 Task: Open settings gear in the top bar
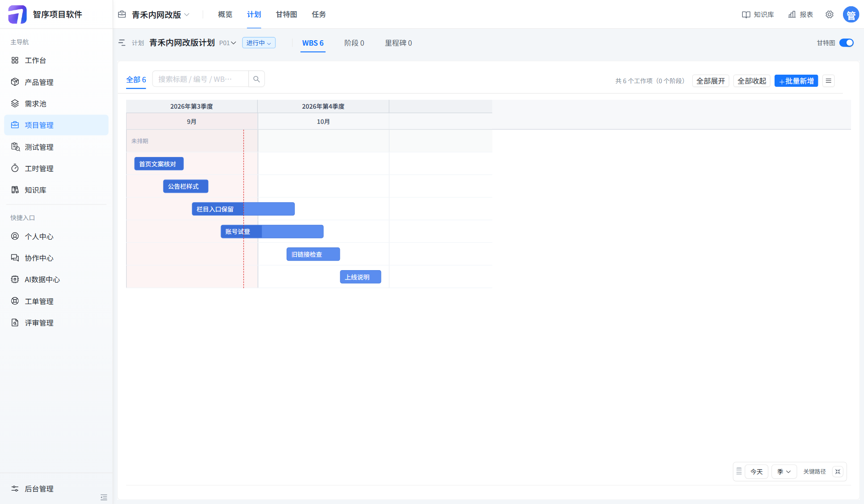[830, 14]
